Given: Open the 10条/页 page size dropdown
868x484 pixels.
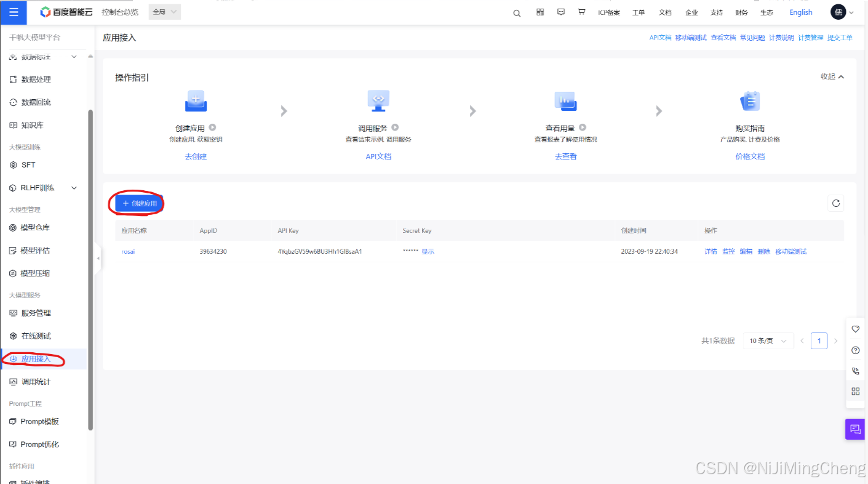Looking at the screenshot, I should (768, 341).
